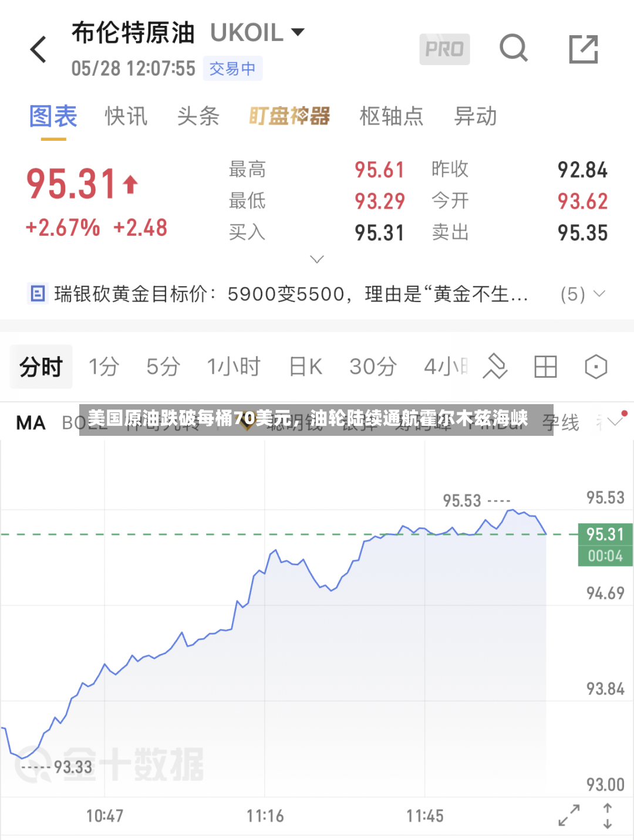This screenshot has width=634, height=840.
Task: Tap the 11:45 time axis label
Action: [425, 816]
